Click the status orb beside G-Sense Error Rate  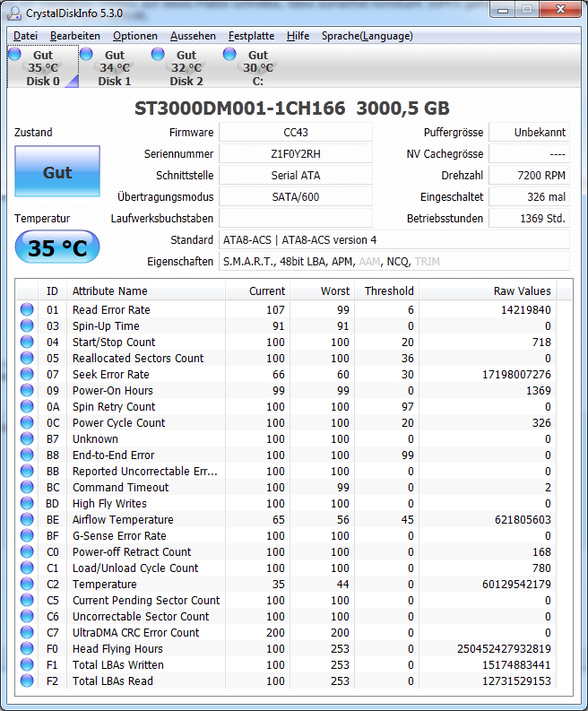27,535
